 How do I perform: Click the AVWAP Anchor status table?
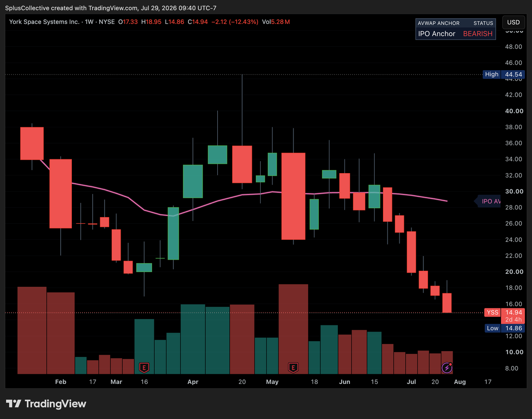(x=455, y=29)
